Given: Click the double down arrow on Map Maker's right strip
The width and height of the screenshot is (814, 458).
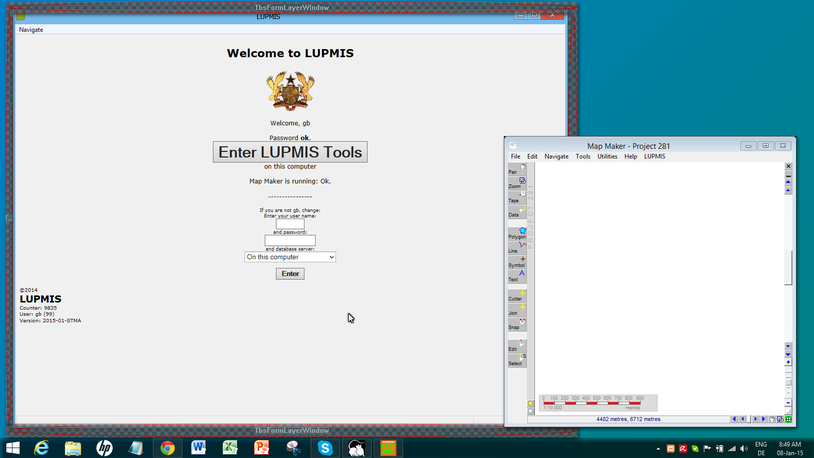Looking at the screenshot, I should pos(788,355).
